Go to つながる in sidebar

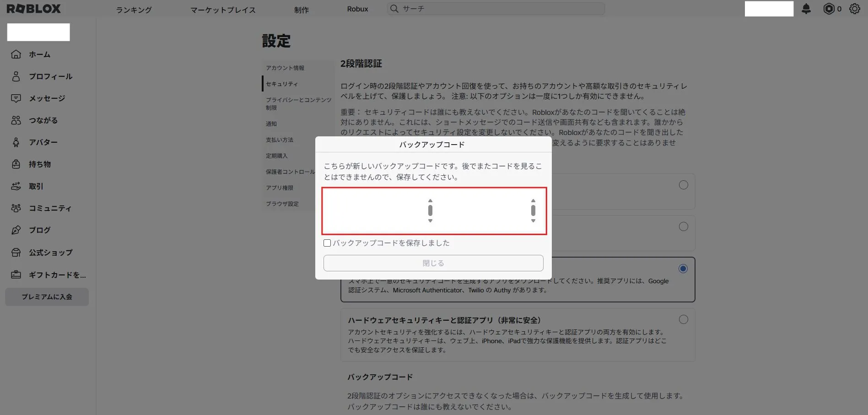43,120
